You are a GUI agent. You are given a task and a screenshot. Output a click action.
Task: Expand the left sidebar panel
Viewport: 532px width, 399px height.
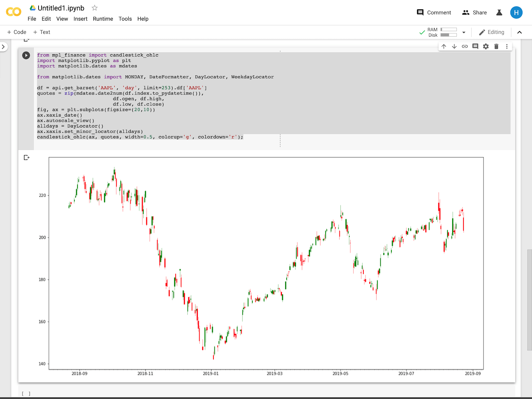click(3, 47)
